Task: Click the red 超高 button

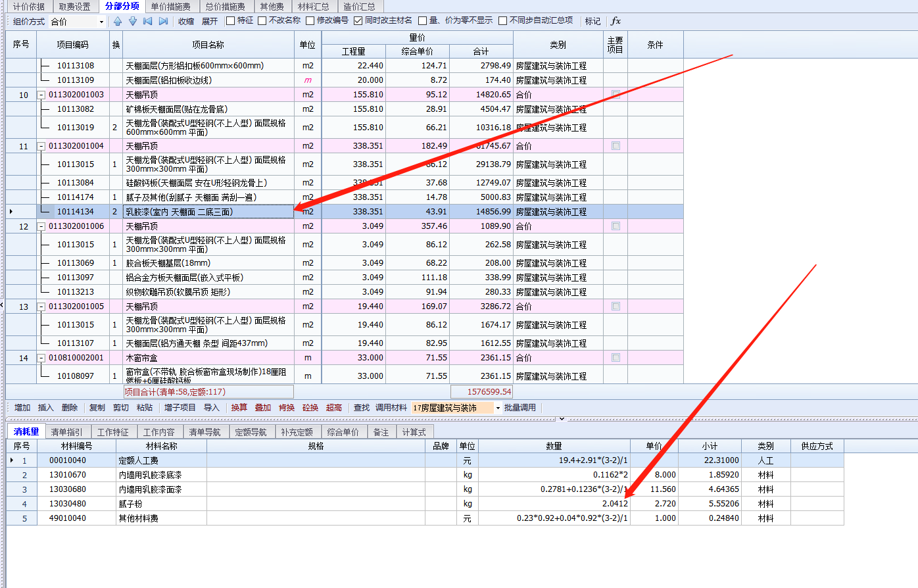Action: [334, 408]
